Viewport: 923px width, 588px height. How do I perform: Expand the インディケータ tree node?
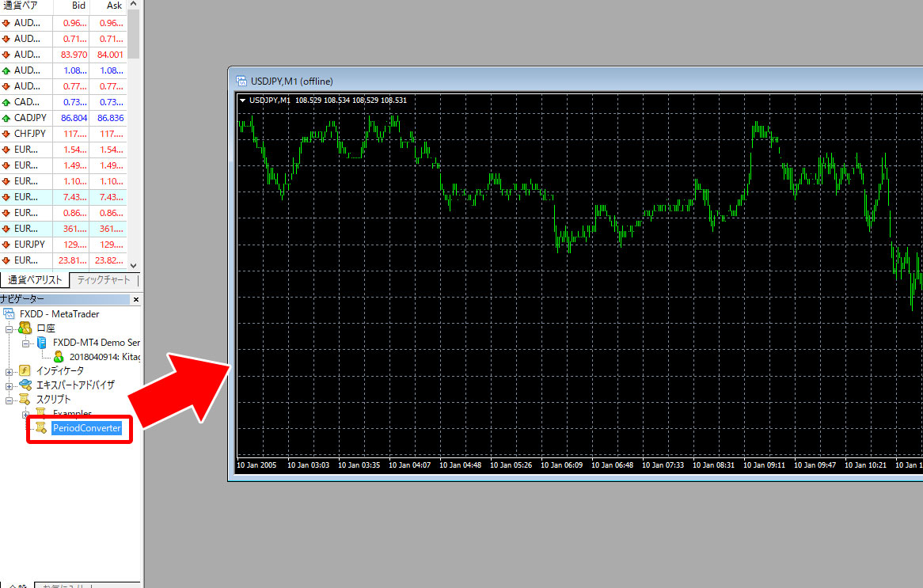(9, 371)
